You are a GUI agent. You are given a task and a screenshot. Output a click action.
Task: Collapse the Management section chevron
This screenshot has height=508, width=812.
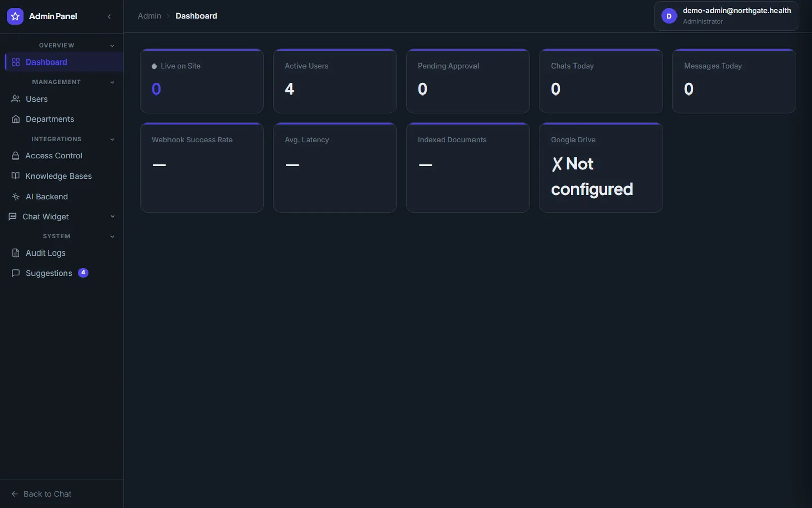(x=112, y=82)
